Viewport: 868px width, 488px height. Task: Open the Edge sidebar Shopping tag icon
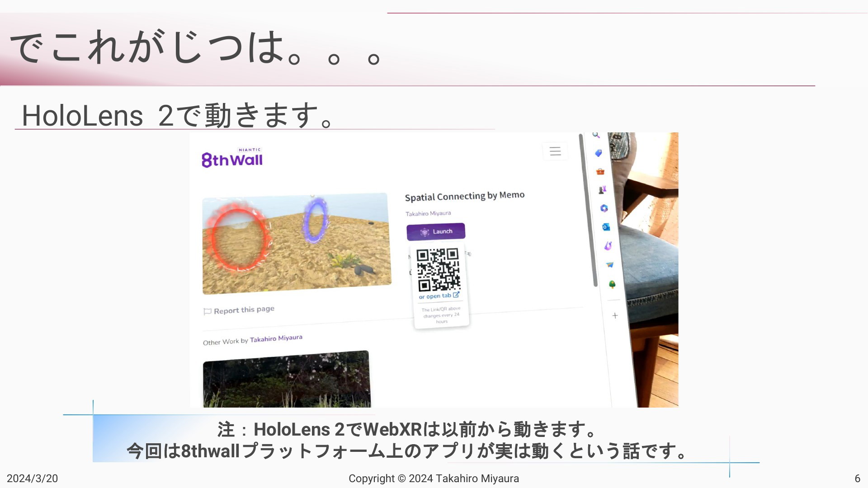click(598, 153)
